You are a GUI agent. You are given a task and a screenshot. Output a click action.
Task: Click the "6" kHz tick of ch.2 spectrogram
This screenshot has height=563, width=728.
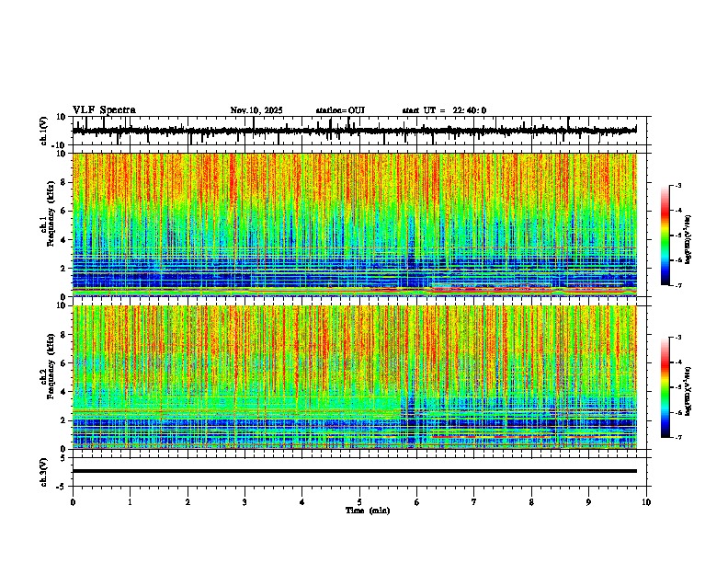point(64,363)
